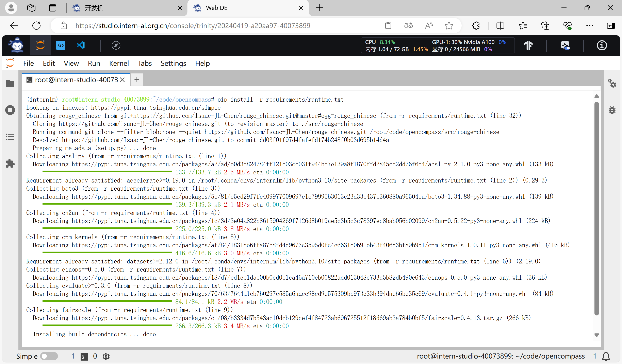Open browser Extensions puzzle icon
The height and width of the screenshot is (364, 622).
(476, 25)
